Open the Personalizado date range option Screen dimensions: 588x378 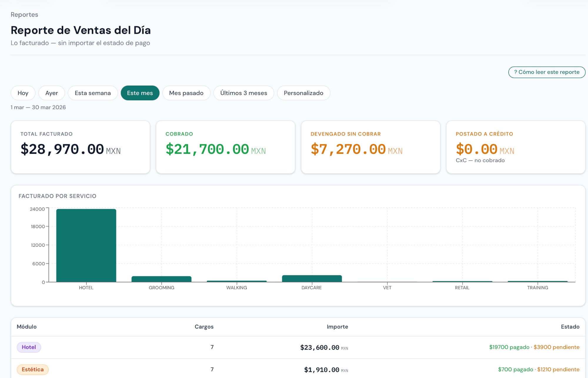303,93
